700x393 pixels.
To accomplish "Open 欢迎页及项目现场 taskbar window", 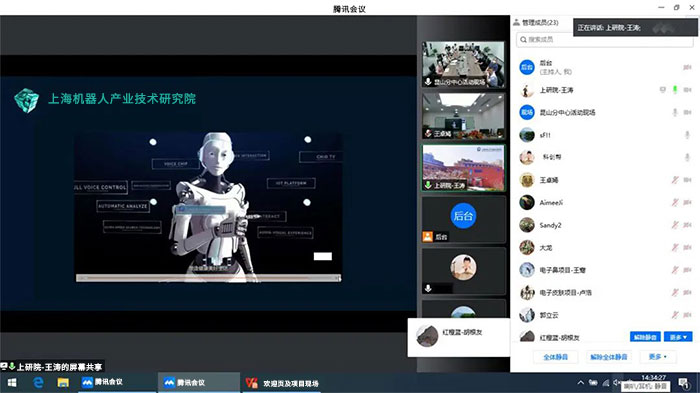I will click(x=282, y=383).
